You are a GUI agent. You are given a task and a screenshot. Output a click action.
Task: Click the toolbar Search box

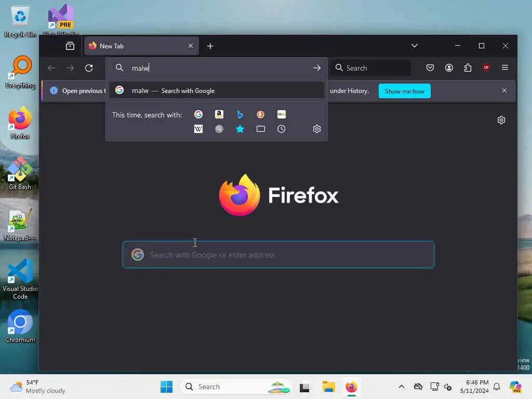[x=371, y=68]
